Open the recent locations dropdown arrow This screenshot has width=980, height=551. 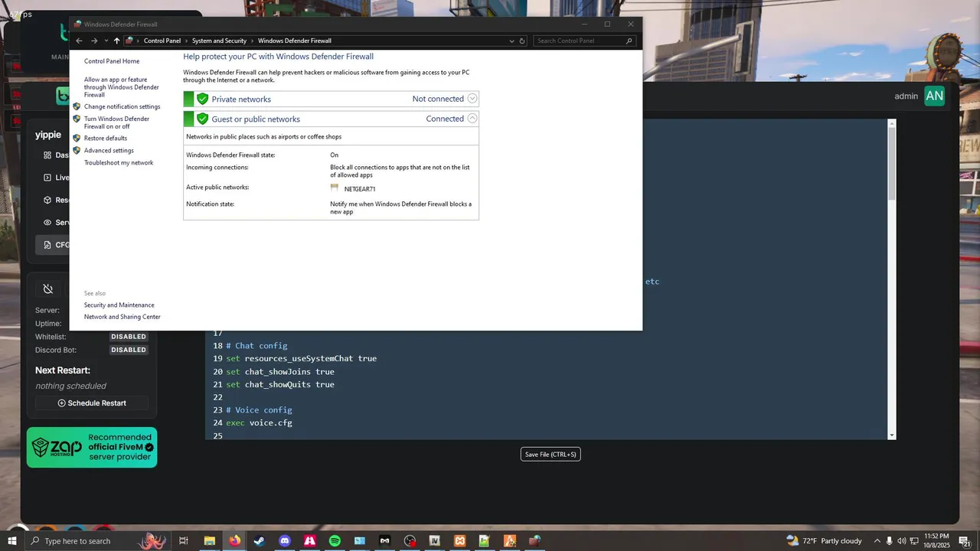(x=106, y=41)
